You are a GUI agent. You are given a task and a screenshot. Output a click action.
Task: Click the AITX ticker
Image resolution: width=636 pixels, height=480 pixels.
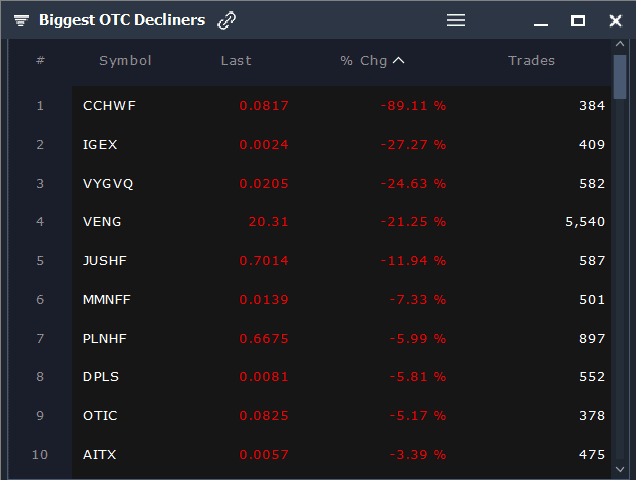100,455
